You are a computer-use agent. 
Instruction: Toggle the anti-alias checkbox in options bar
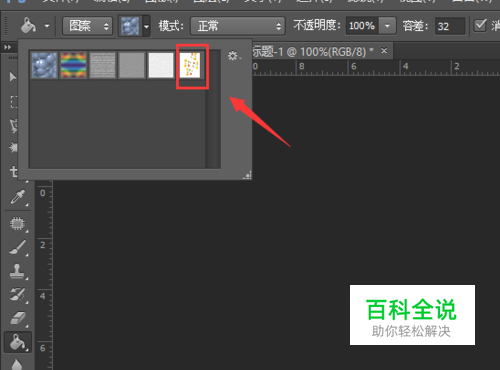tap(480, 25)
